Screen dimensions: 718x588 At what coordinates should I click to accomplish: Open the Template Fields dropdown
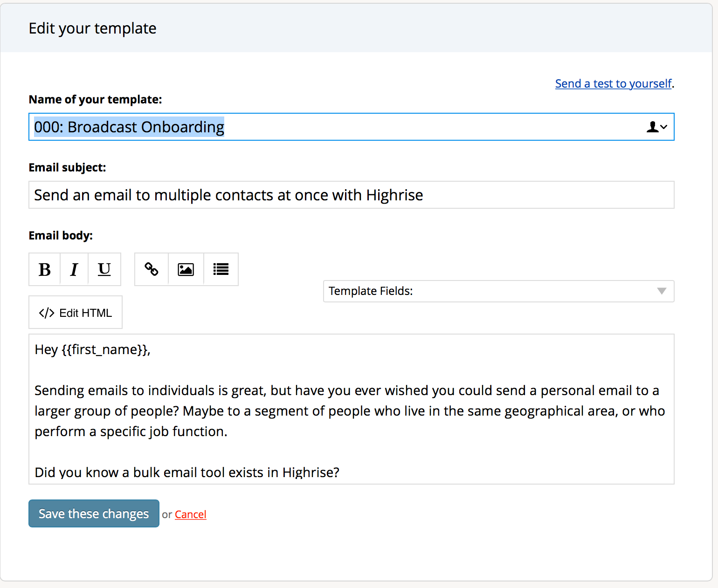(x=499, y=291)
